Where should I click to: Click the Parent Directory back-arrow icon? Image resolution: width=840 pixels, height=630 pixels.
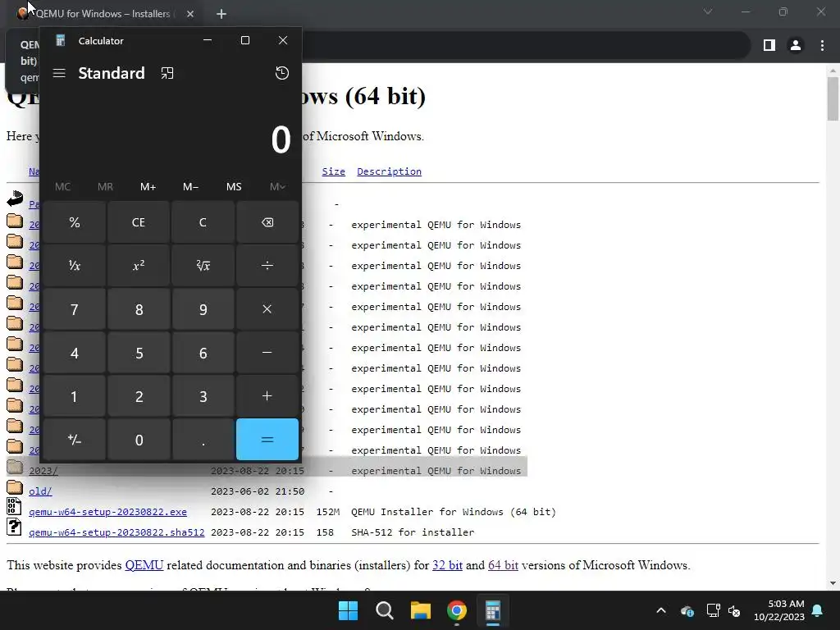click(15, 199)
